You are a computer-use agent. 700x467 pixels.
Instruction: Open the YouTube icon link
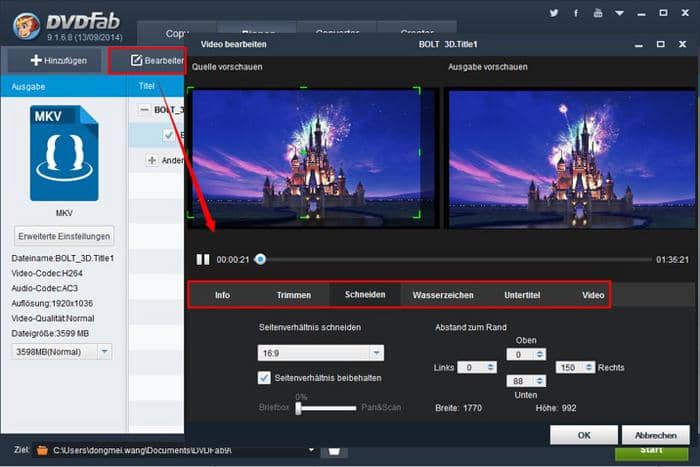point(598,13)
